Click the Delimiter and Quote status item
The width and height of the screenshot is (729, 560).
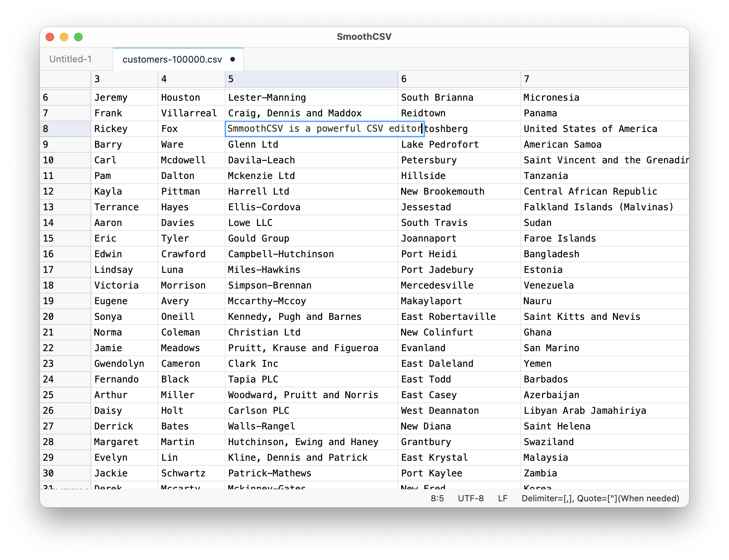click(600, 498)
